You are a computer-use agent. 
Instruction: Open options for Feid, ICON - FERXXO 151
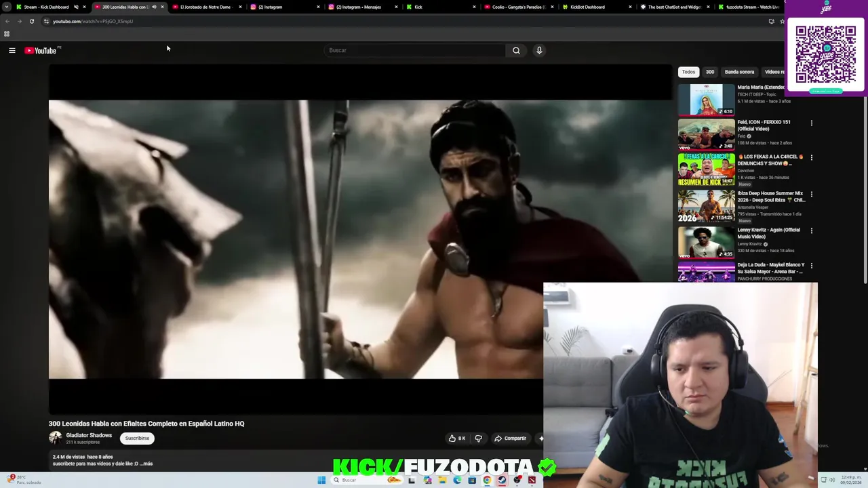coord(811,123)
